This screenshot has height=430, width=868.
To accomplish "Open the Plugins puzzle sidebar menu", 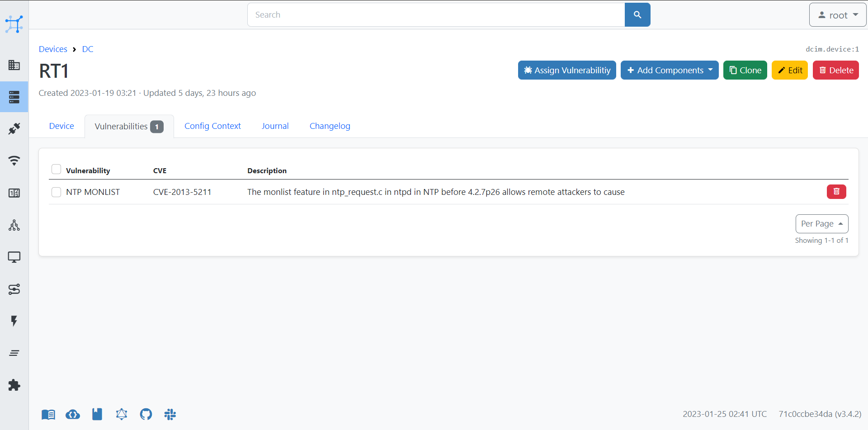I will coord(14,385).
